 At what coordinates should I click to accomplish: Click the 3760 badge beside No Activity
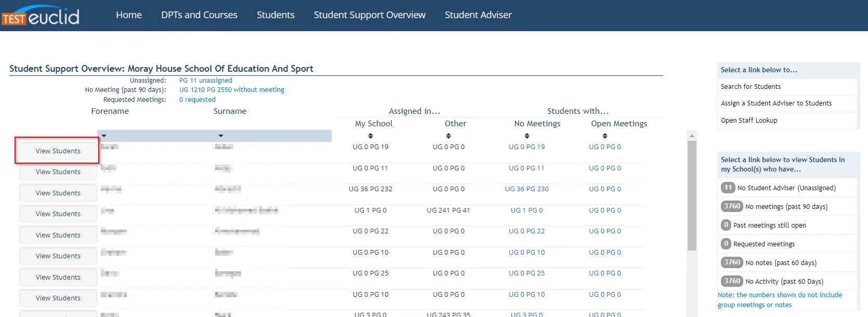point(732,281)
